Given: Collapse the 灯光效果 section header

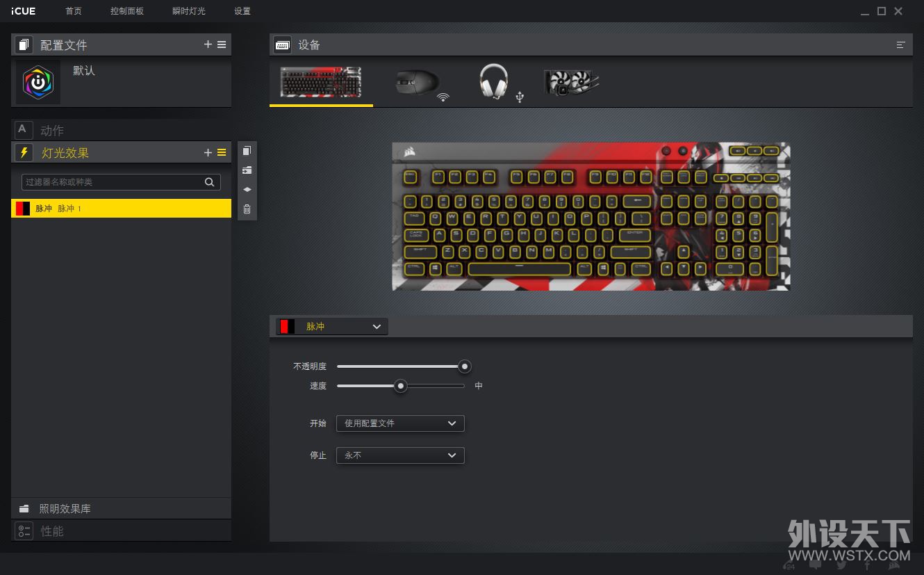Looking at the screenshot, I should (x=122, y=153).
